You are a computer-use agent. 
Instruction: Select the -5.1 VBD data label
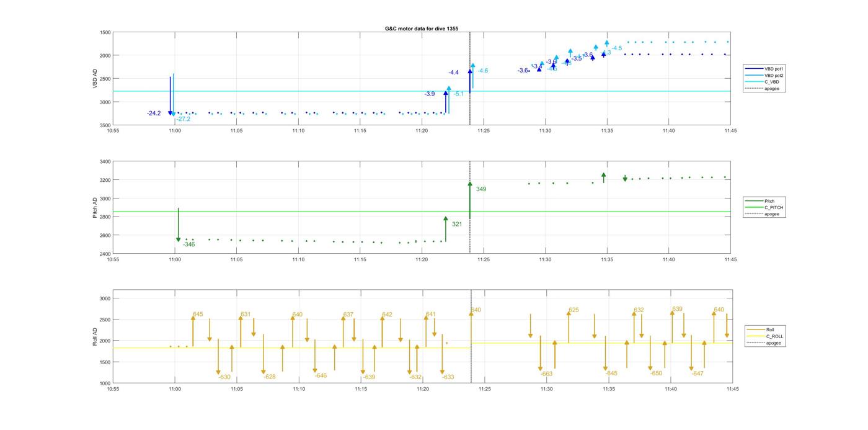(x=458, y=94)
